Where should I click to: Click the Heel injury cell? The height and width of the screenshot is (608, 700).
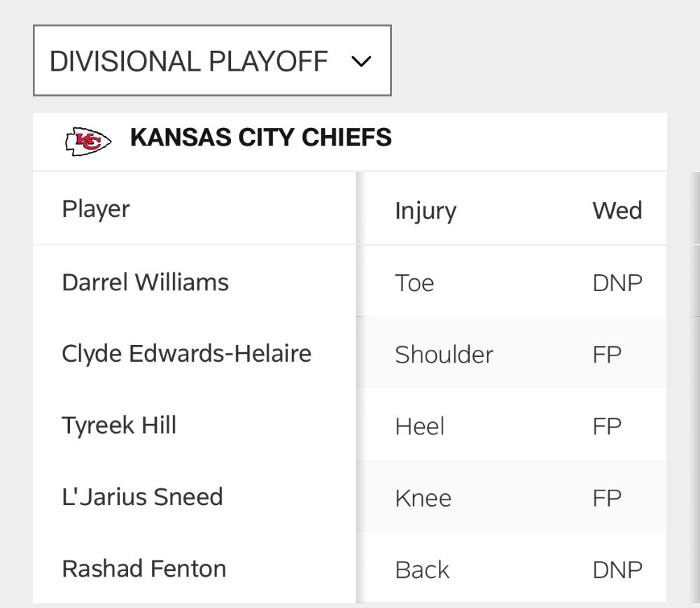tap(419, 427)
